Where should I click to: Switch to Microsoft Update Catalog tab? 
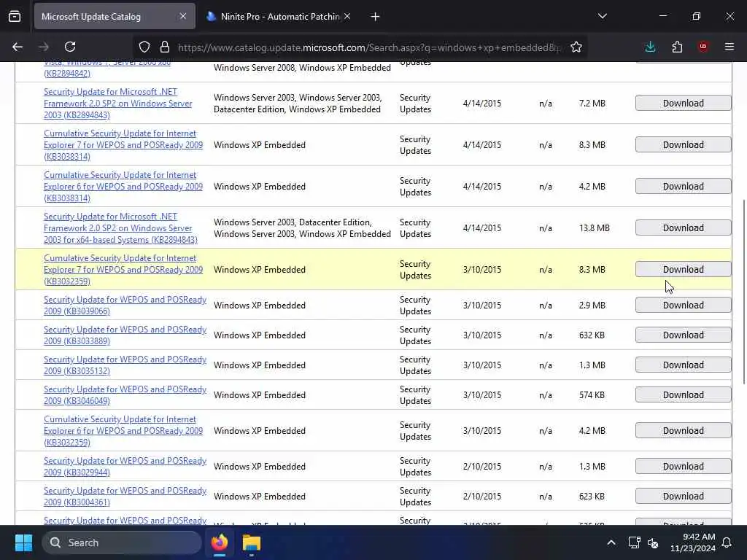click(x=115, y=16)
